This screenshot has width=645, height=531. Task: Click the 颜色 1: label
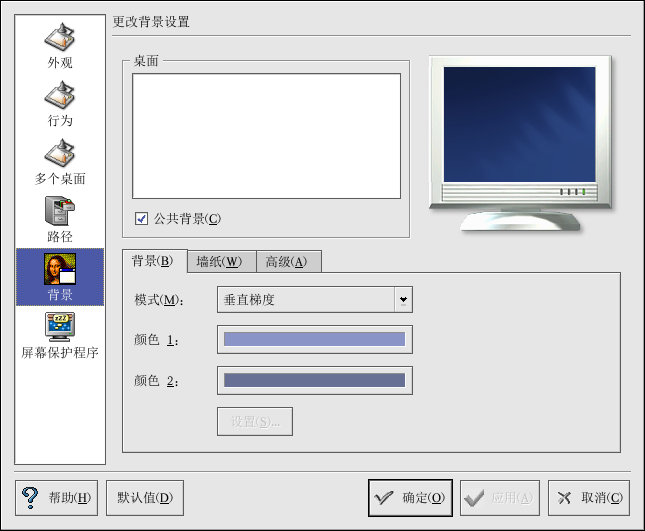click(156, 340)
